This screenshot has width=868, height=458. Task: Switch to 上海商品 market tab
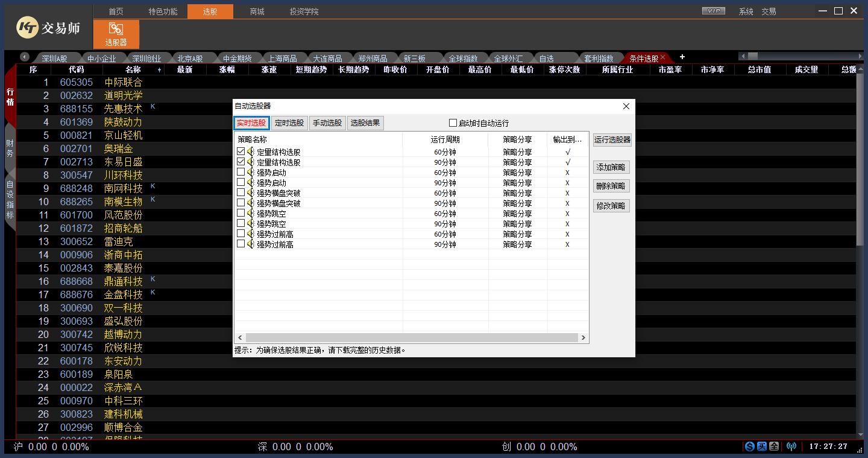click(x=283, y=59)
